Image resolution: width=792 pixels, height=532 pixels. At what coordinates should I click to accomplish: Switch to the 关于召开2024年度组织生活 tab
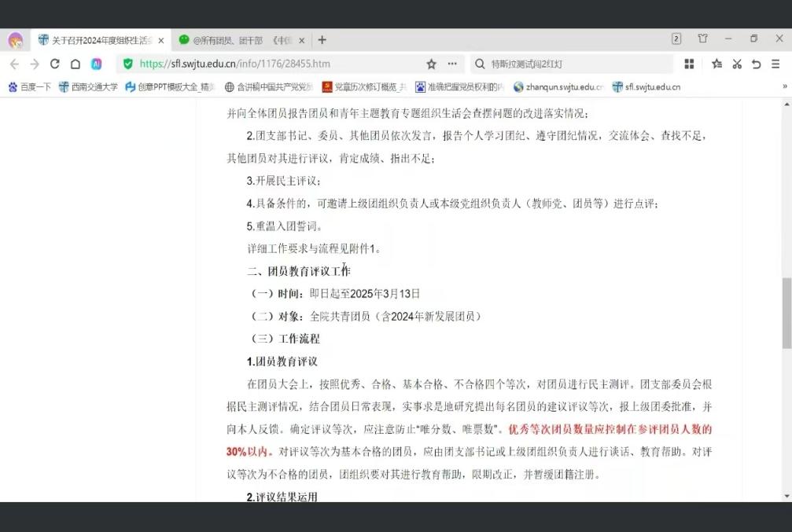point(101,40)
